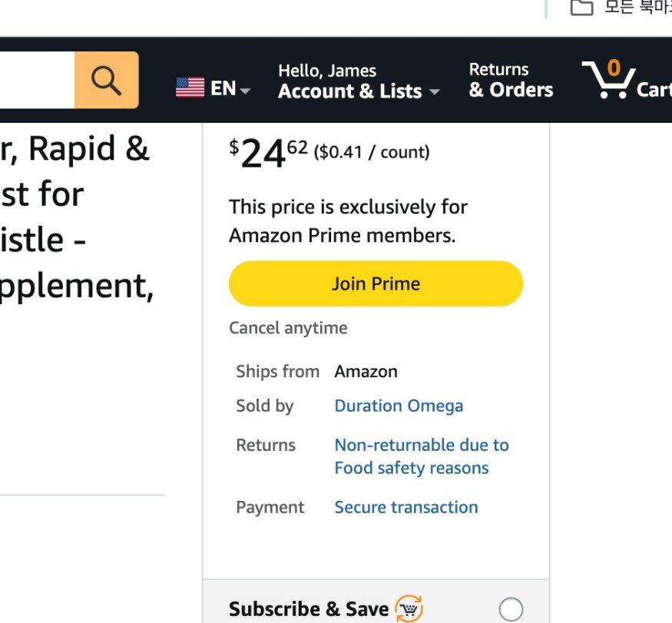Click the Cart label
Viewport: 672px width, 623px height.
click(654, 90)
